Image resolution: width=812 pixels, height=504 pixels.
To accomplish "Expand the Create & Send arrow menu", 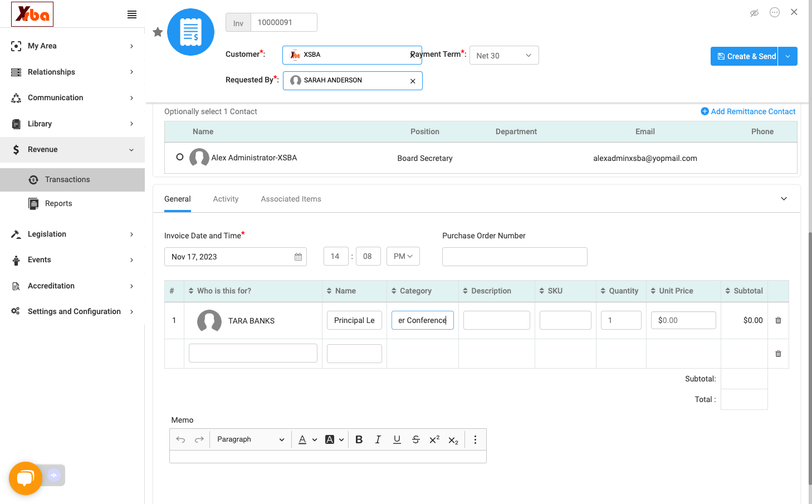I will (787, 56).
